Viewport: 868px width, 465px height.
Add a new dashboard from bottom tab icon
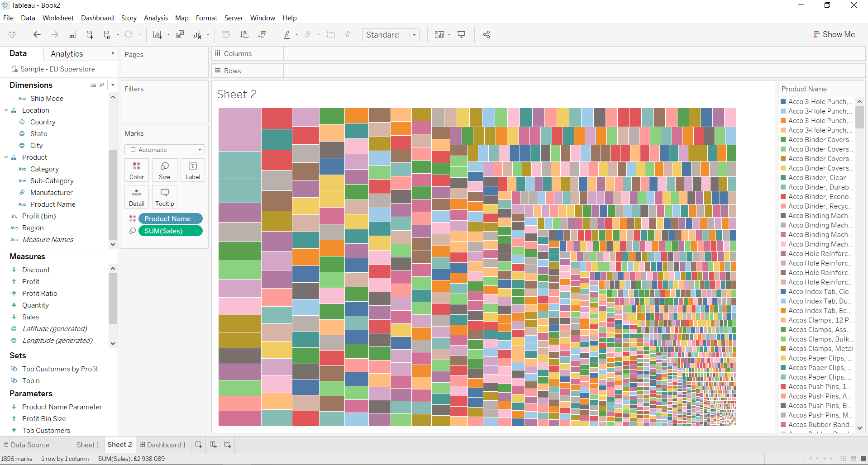[x=213, y=445]
